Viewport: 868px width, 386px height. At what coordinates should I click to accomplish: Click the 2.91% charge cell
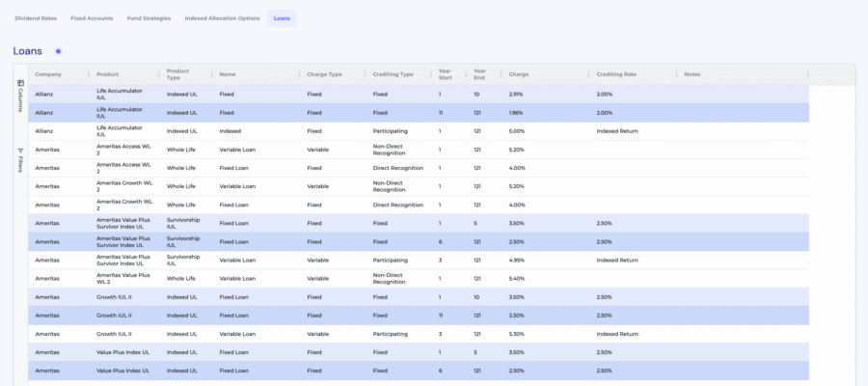pyautogui.click(x=516, y=94)
